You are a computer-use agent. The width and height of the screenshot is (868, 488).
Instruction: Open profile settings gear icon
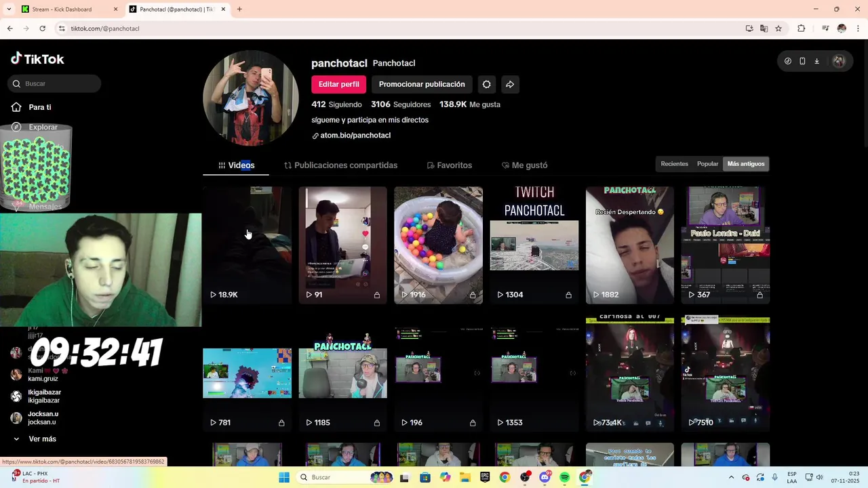[486, 84]
